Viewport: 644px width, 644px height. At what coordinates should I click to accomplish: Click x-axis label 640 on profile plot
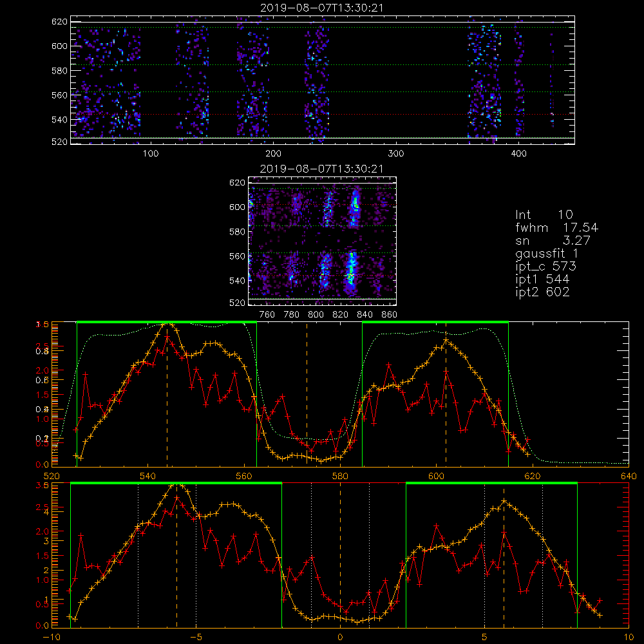[629, 476]
